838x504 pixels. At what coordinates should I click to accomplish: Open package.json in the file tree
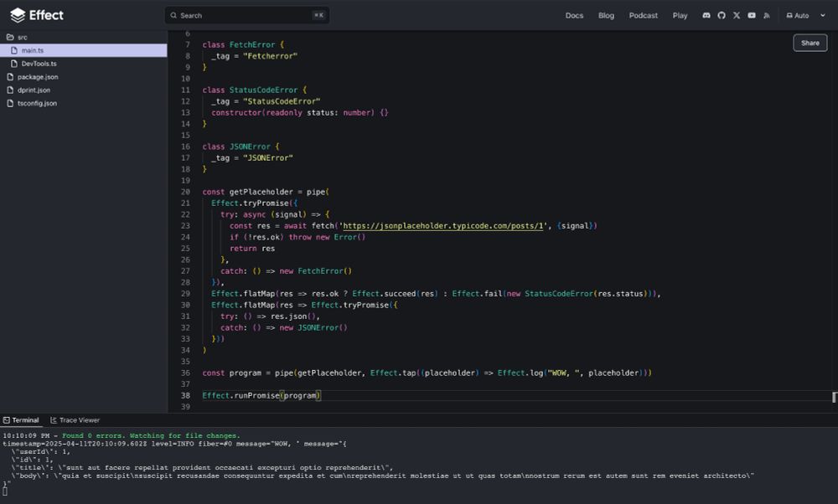[83, 77]
